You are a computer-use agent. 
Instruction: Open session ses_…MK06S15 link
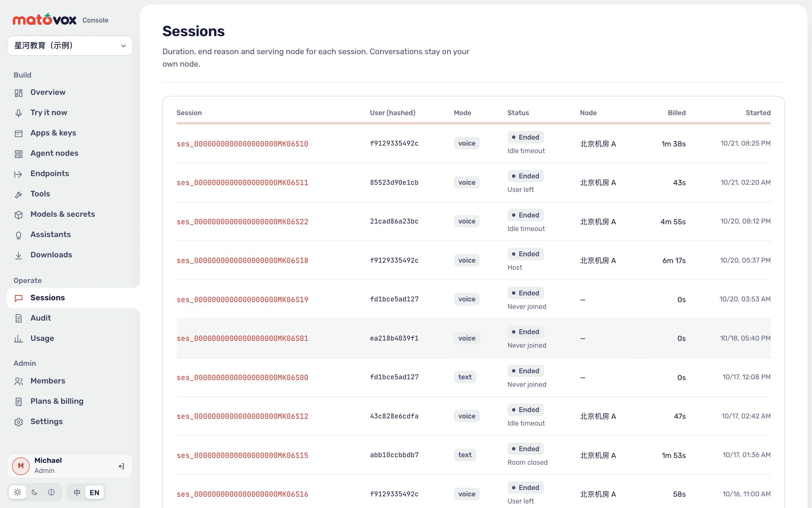coord(242,455)
